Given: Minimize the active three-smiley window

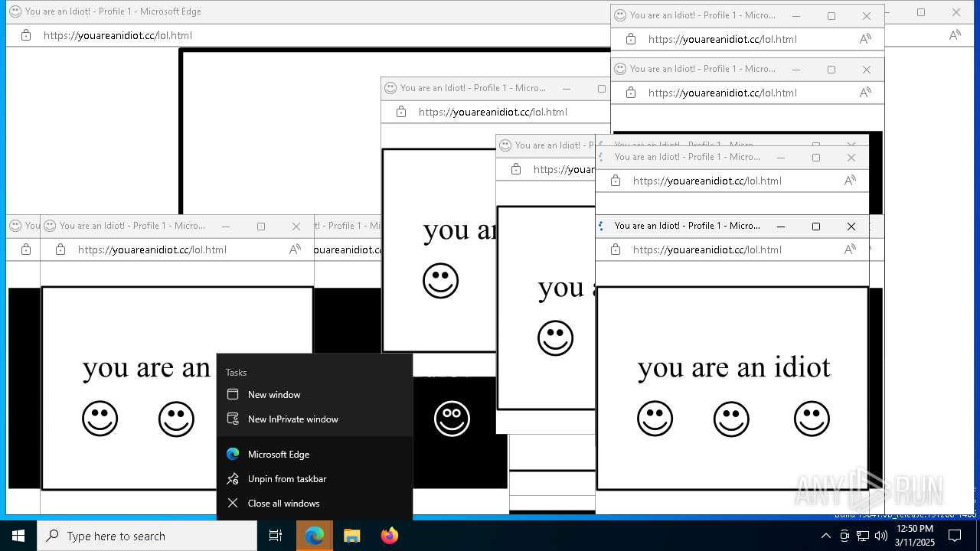Looking at the screenshot, I should point(781,227).
